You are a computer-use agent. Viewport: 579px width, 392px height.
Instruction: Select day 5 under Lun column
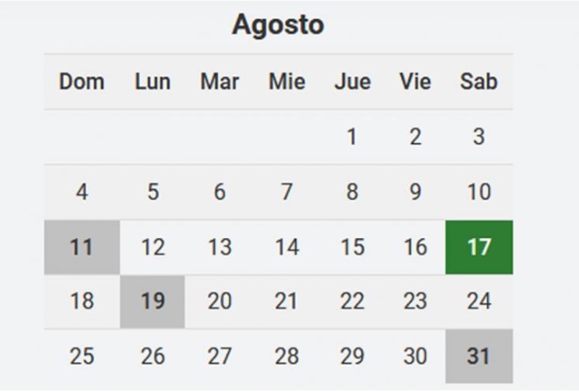pos(152,192)
